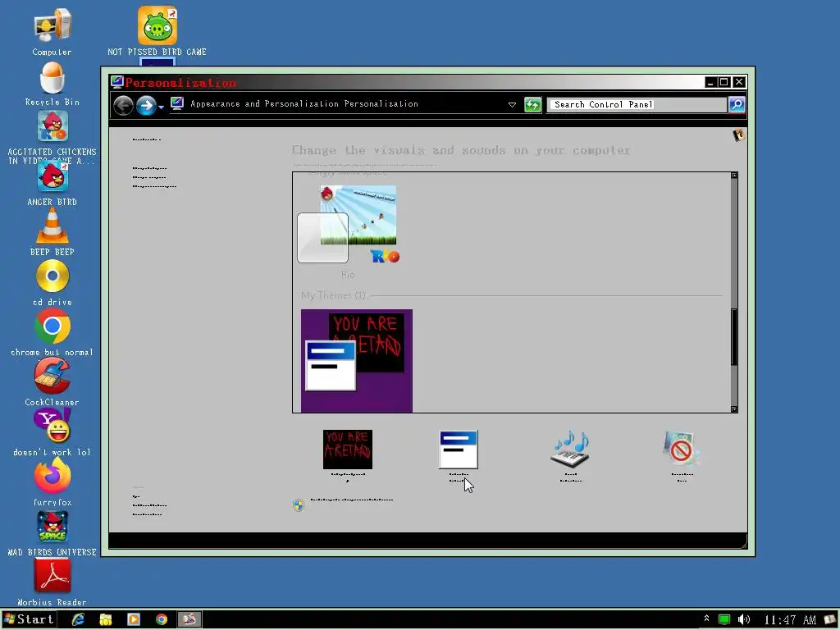Go back in Personalization window
The image size is (840, 630).
coord(123,105)
